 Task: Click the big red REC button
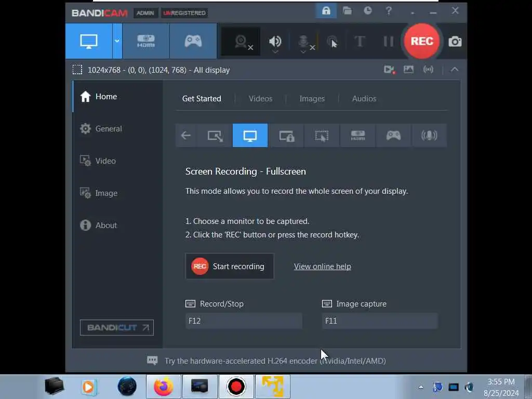click(422, 41)
